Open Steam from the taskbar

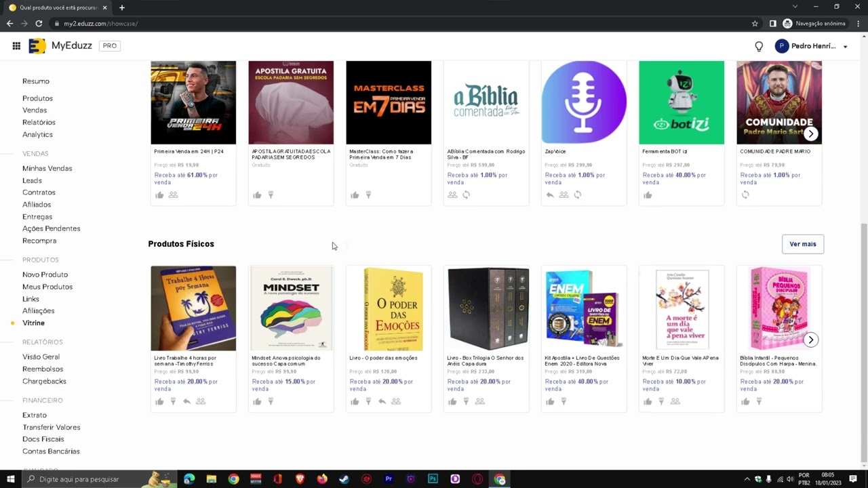point(344,479)
